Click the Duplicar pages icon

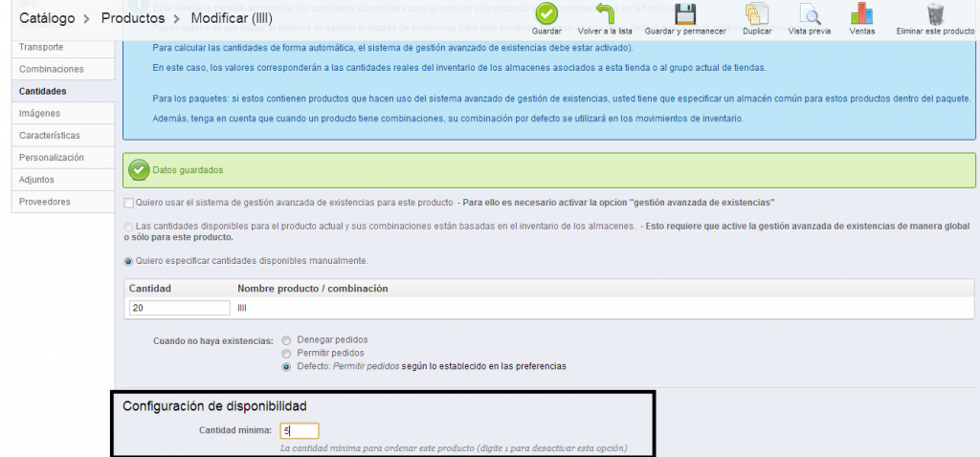point(757,14)
